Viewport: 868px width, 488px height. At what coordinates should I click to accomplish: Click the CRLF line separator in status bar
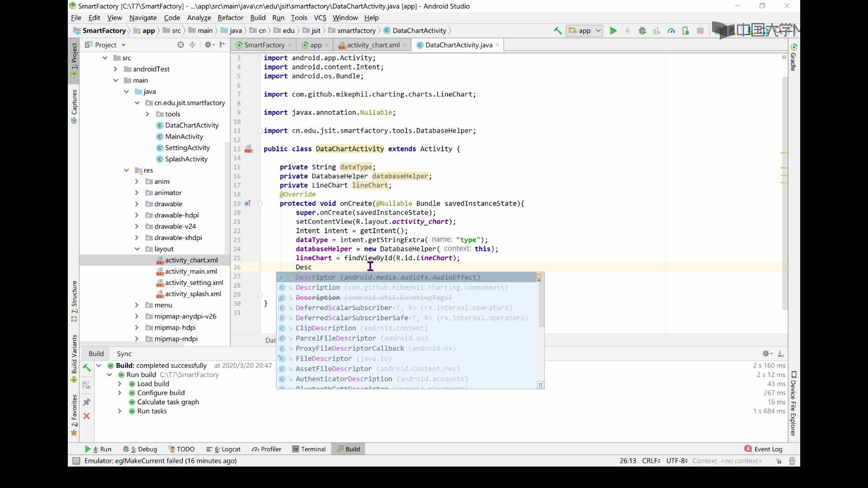pyautogui.click(x=651, y=461)
